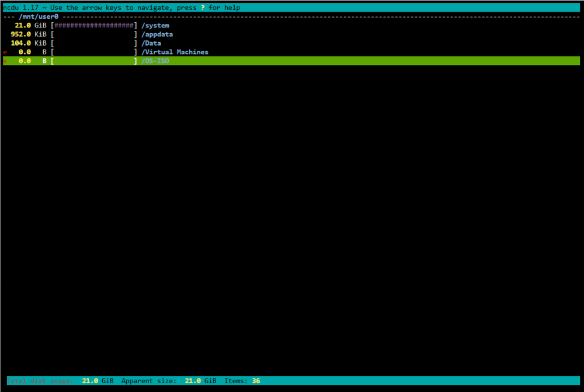Click the 104.0 KiB size value
584x392 pixels.
point(29,43)
